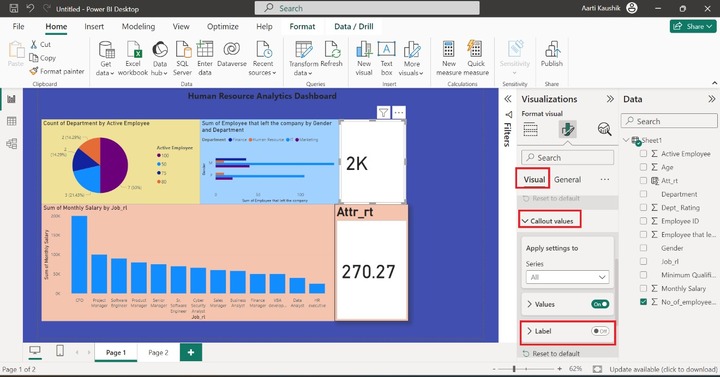
Task: Check the Active Employee field
Action: (643, 154)
